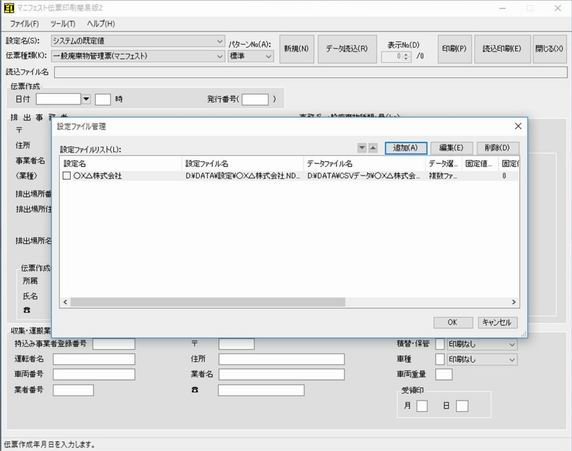Check the ○×△株式会社 checkbox
Viewport: 572px width, 451px height.
(67, 176)
